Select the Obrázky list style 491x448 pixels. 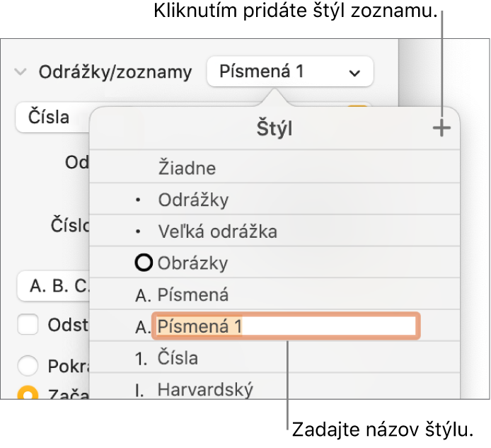click(275, 263)
